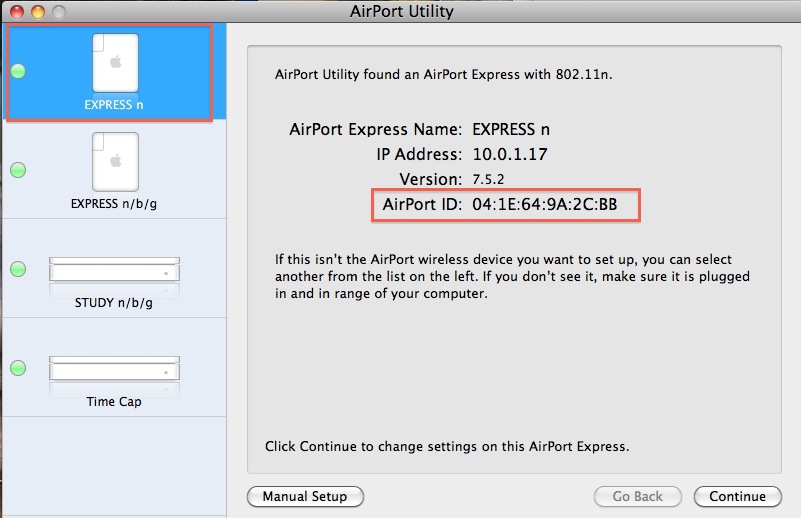Click the EXPRESS n label in sidebar

114,105
